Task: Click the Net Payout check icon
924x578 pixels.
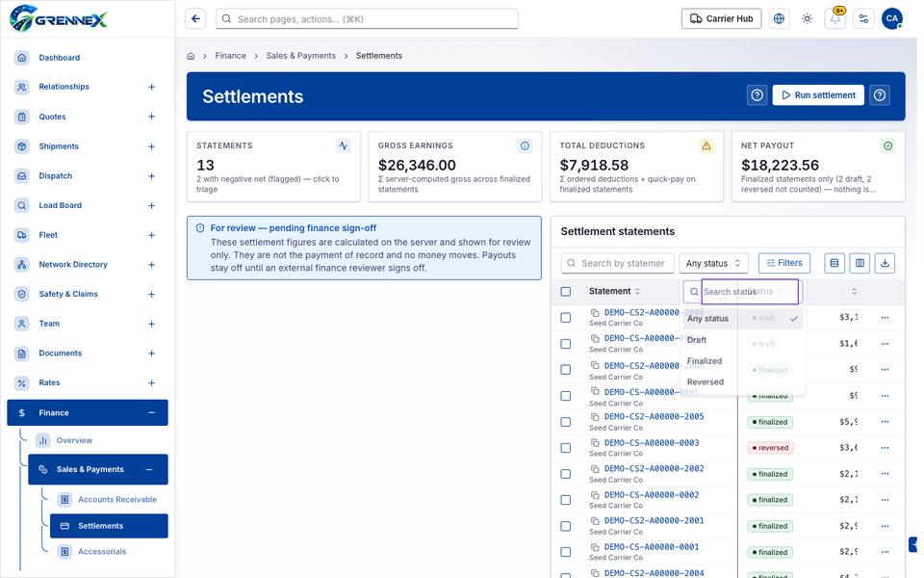Action: [x=888, y=145]
